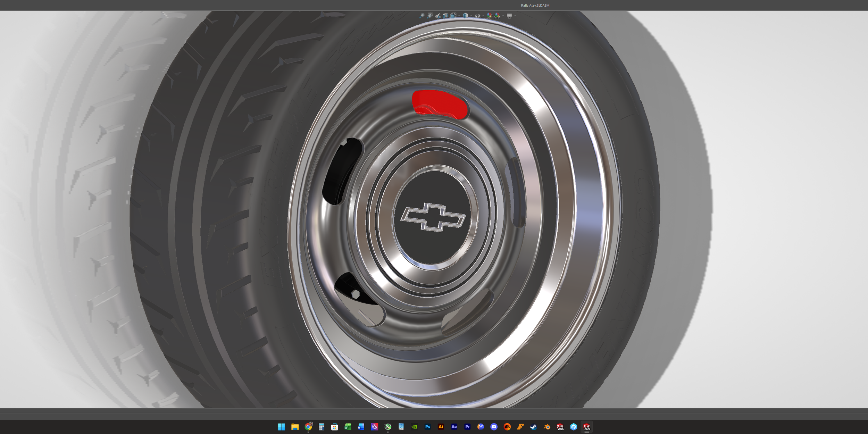Open Steam from the taskbar

(534, 427)
